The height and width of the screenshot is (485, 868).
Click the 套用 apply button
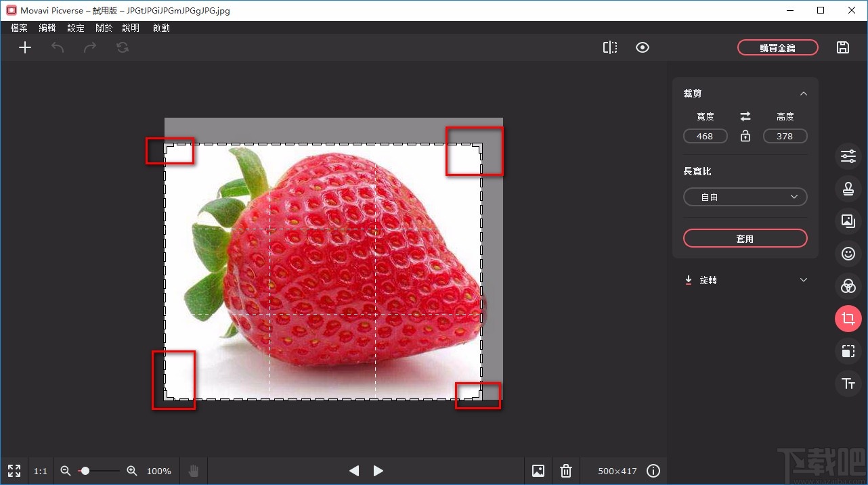[x=745, y=239]
